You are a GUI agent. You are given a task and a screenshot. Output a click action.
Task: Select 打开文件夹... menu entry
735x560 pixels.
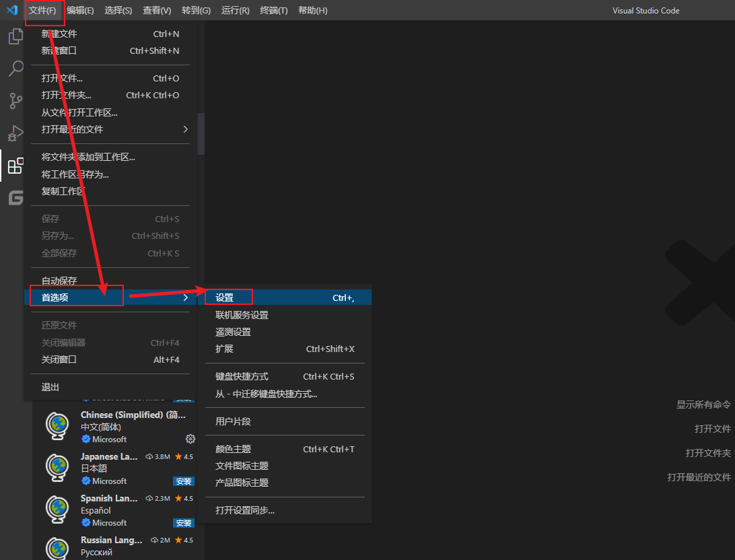(x=110, y=95)
